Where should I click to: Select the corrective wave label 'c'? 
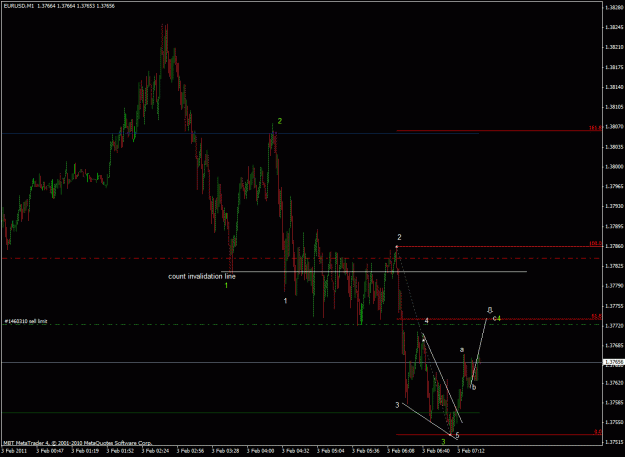click(x=495, y=318)
